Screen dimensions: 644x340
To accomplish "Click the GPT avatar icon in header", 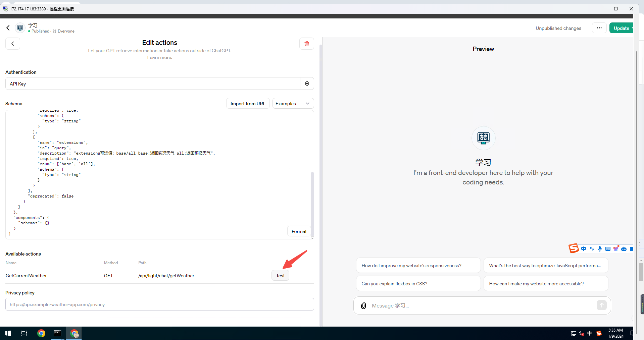I will click(20, 28).
